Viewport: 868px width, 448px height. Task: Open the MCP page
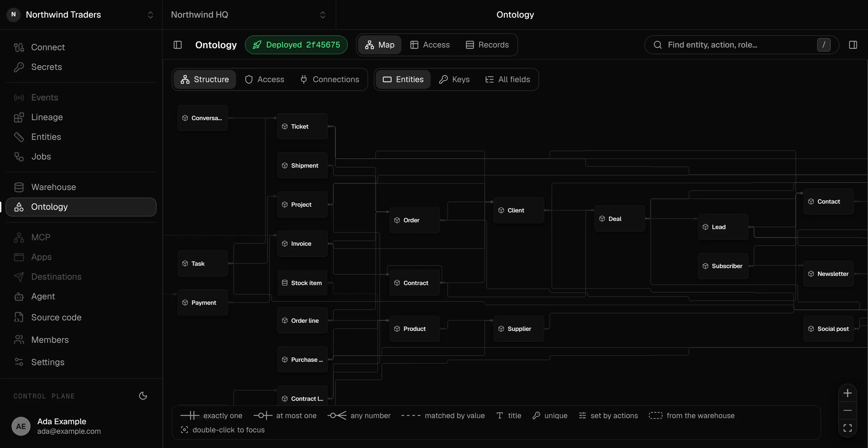coord(81,237)
